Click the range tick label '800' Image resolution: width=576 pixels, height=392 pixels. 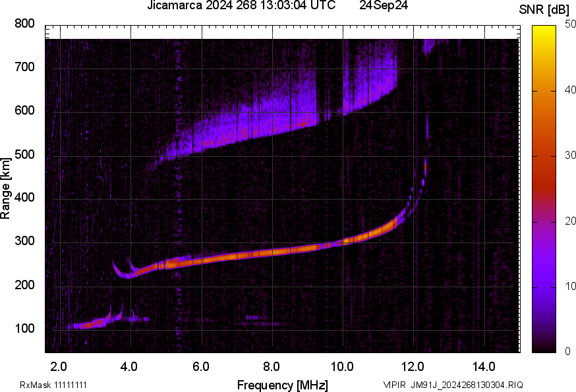[x=24, y=24]
